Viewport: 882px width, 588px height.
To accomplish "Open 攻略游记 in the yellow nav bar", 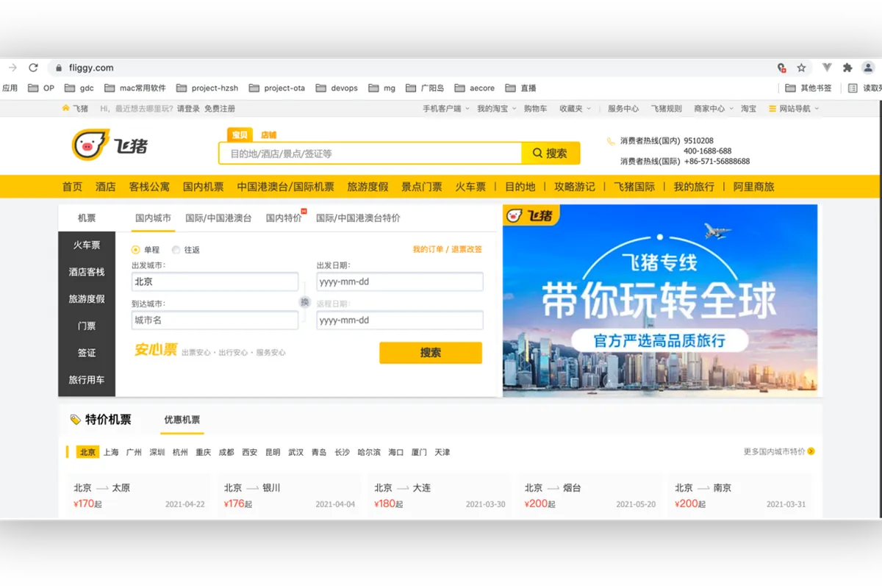I will 575,187.
